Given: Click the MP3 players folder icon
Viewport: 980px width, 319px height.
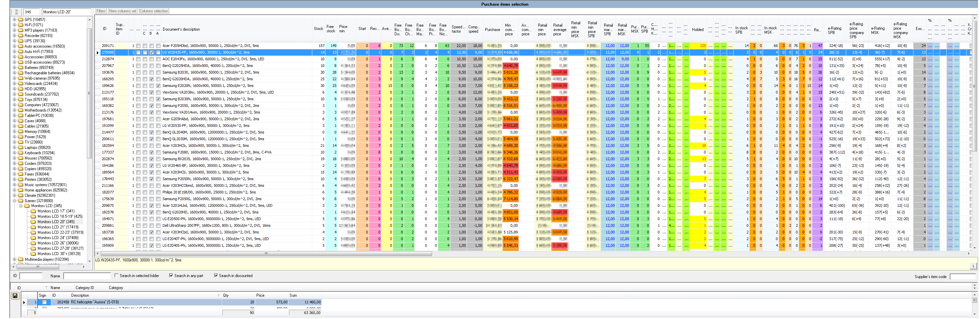Looking at the screenshot, I should click(x=21, y=30).
